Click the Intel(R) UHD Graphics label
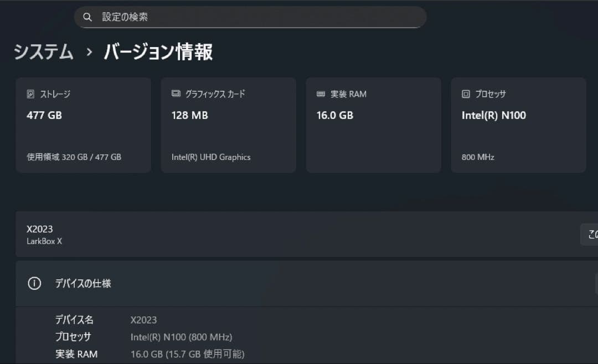The width and height of the screenshot is (598, 364). [x=211, y=157]
